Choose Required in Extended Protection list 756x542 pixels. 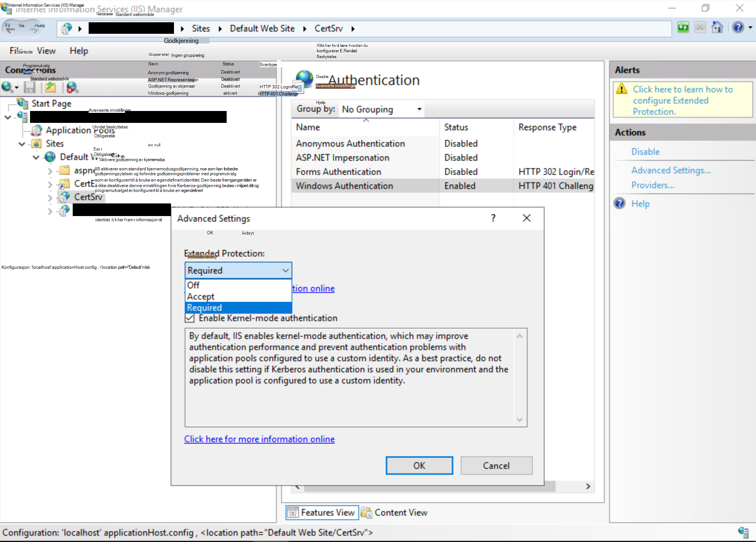tap(239, 308)
